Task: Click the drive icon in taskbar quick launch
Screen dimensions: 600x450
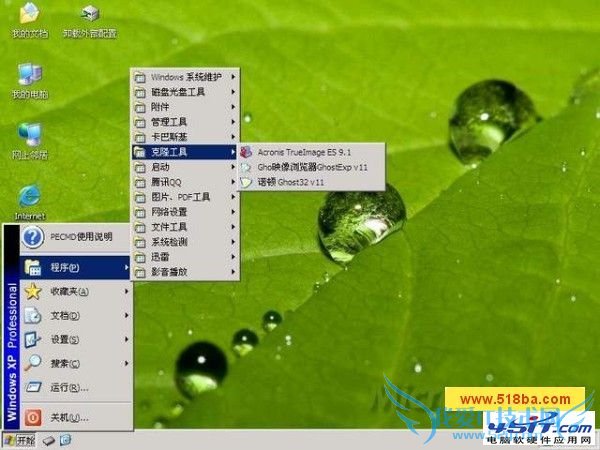Action: 49,441
